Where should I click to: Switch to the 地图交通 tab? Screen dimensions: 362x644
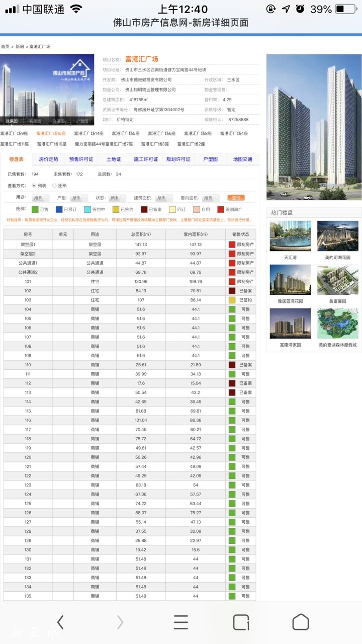243,159
